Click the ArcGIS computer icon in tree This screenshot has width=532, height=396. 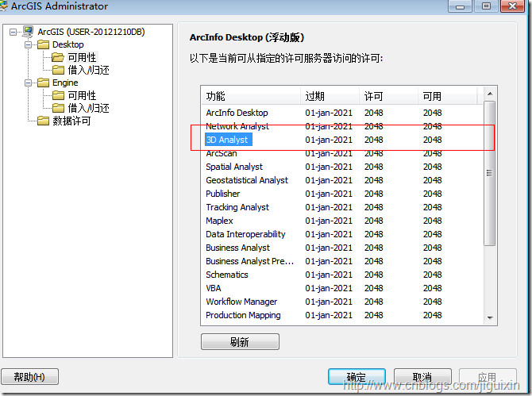coord(28,32)
